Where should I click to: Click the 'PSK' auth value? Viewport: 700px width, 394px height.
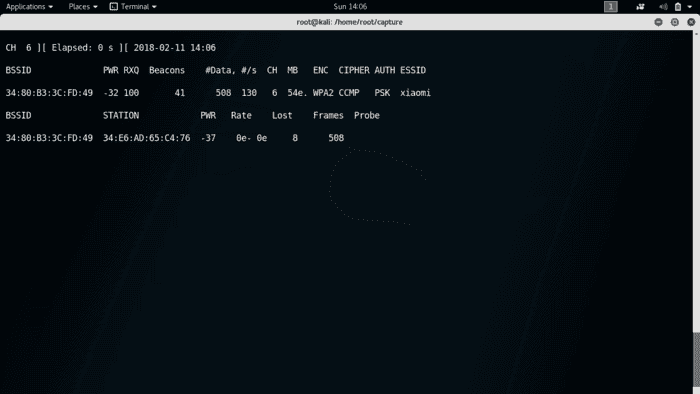[382, 93]
